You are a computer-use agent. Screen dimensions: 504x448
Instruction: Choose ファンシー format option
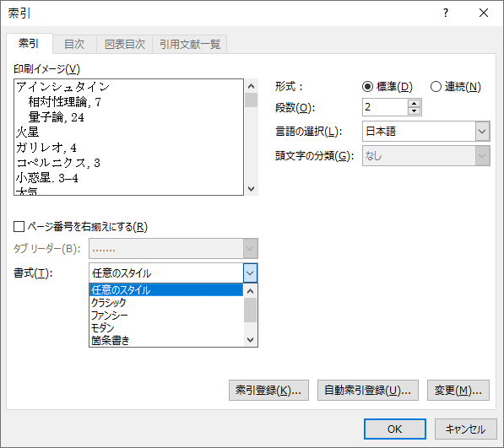(x=166, y=315)
